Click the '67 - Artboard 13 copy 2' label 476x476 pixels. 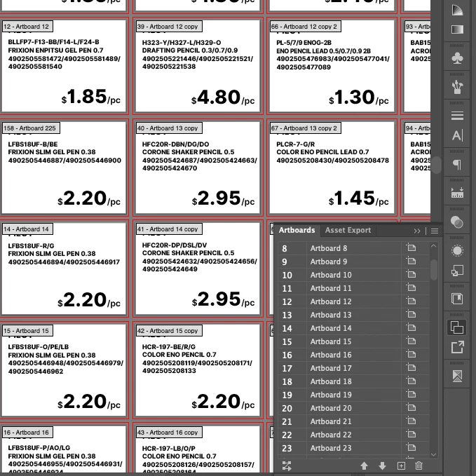[x=305, y=128]
